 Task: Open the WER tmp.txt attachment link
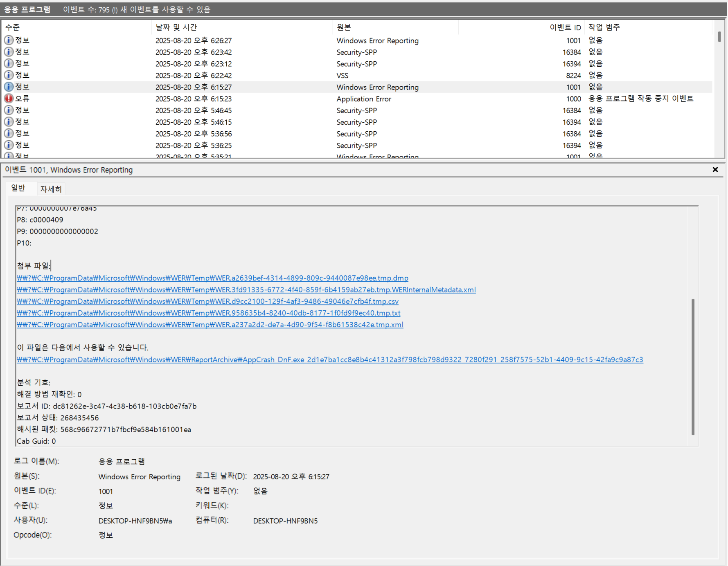point(209,313)
